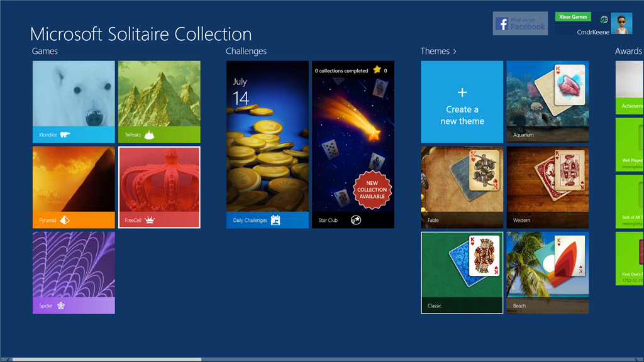Click the Xbox Games badge
The width and height of the screenshot is (644, 362).
(x=573, y=17)
